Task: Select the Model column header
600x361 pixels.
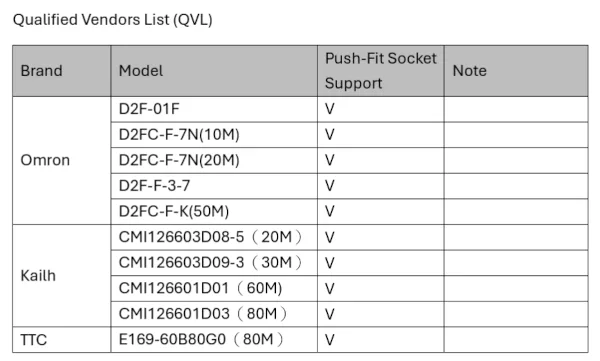Action: coord(214,71)
